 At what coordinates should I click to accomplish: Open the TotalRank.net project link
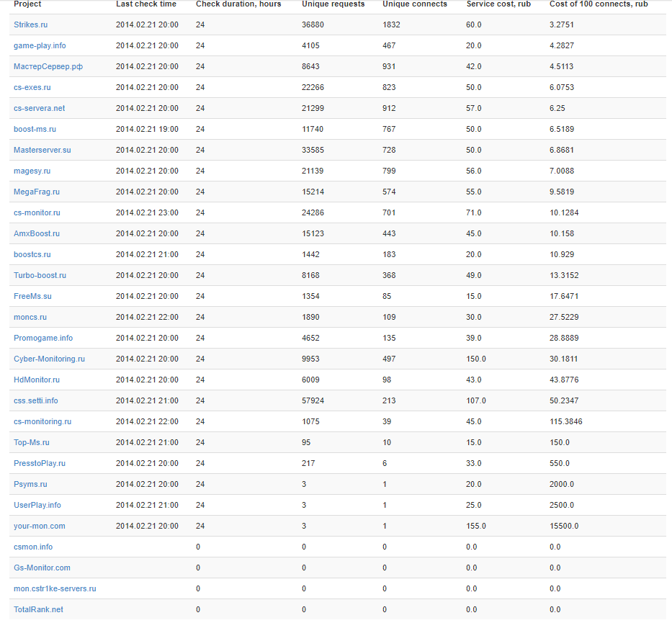click(38, 610)
